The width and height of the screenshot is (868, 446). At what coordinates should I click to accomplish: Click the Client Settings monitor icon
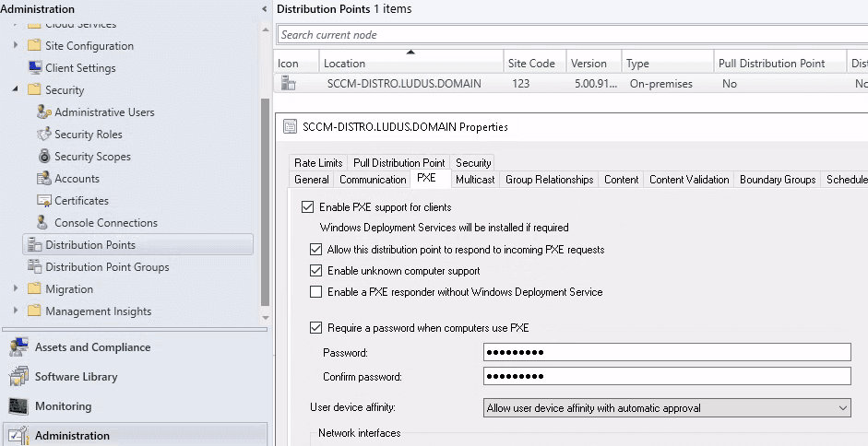[x=35, y=67]
